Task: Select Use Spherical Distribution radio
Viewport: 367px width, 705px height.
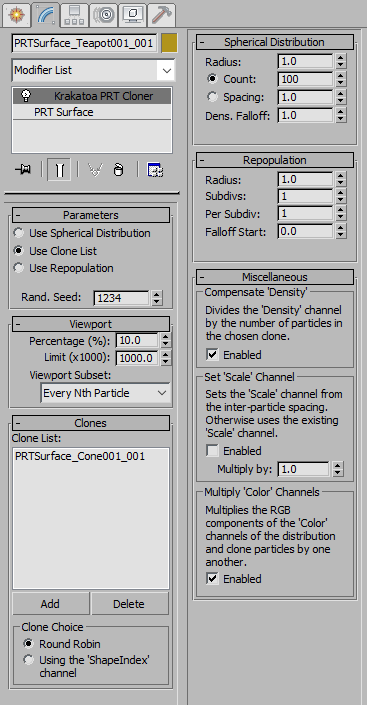Action: pos(19,233)
